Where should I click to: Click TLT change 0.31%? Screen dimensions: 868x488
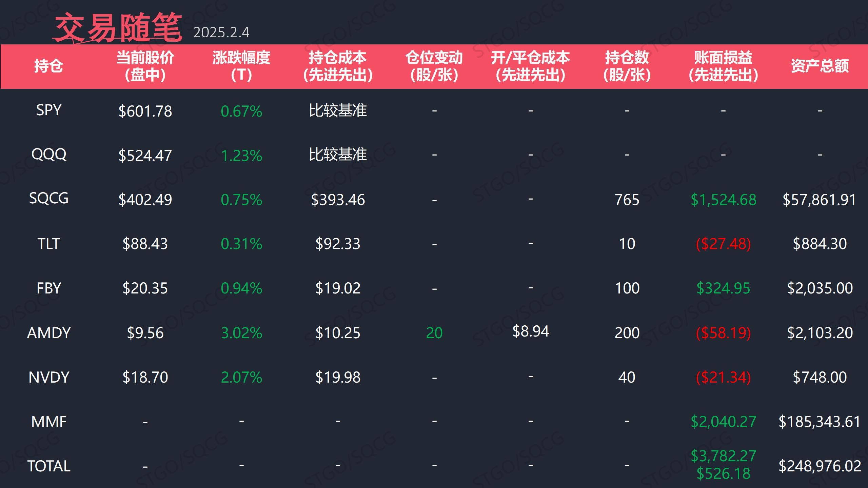241,244
